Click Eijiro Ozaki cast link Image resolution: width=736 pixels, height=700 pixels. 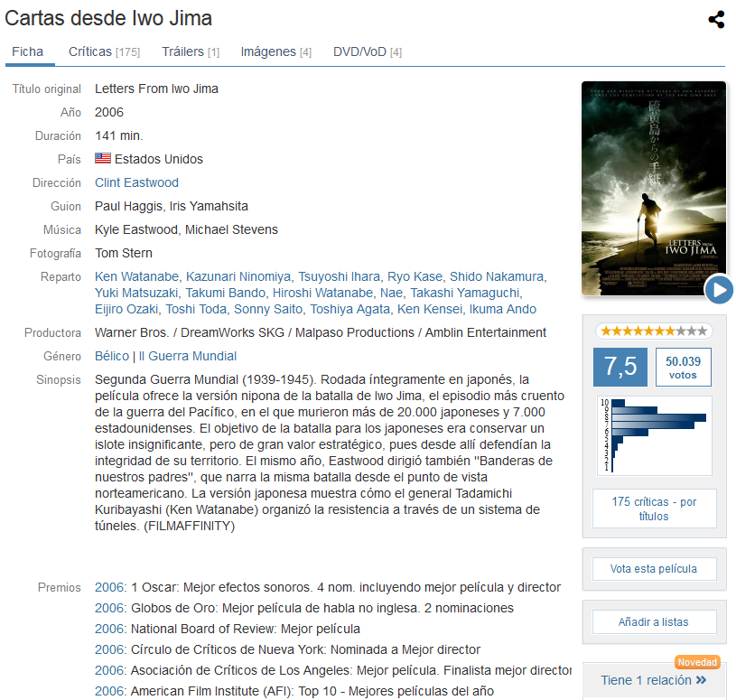(x=126, y=310)
